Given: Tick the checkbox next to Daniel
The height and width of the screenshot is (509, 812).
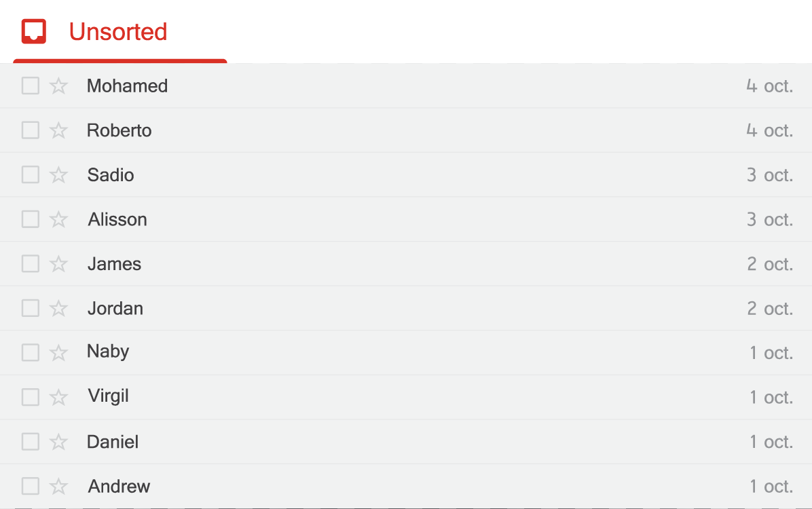Looking at the screenshot, I should pyautogui.click(x=31, y=442).
